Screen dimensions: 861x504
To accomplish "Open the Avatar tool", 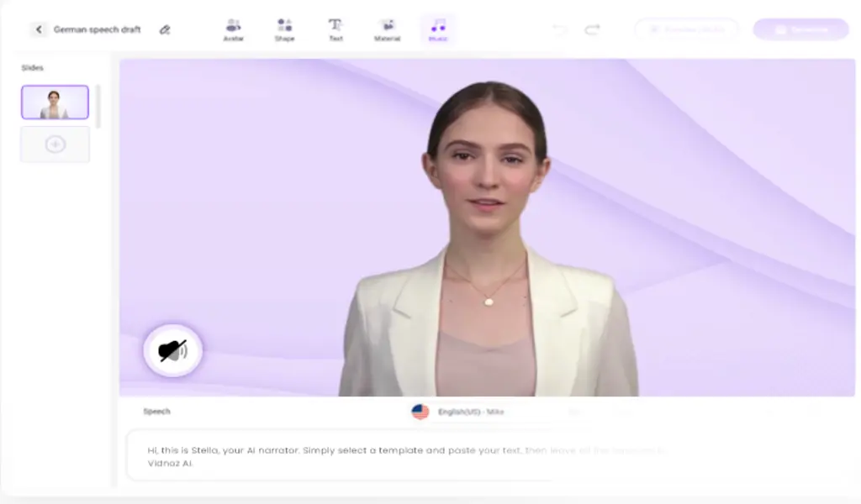I will tap(234, 29).
